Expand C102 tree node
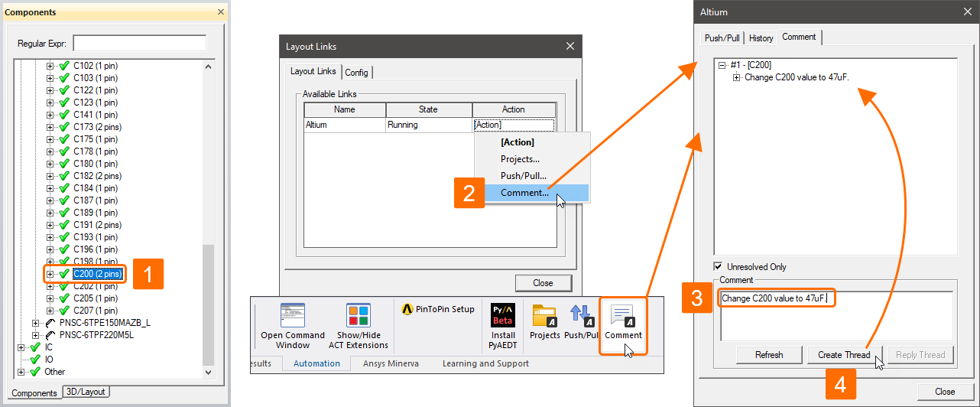980x407 pixels. [50, 66]
